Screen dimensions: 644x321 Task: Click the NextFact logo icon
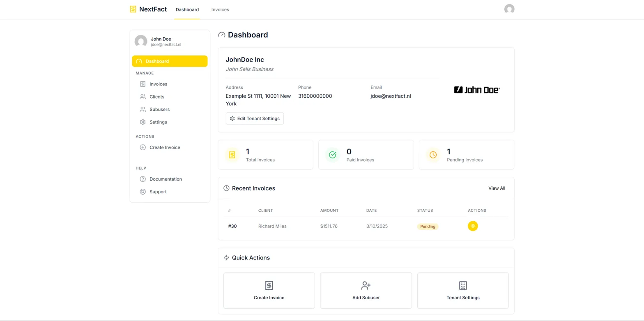tap(133, 9)
